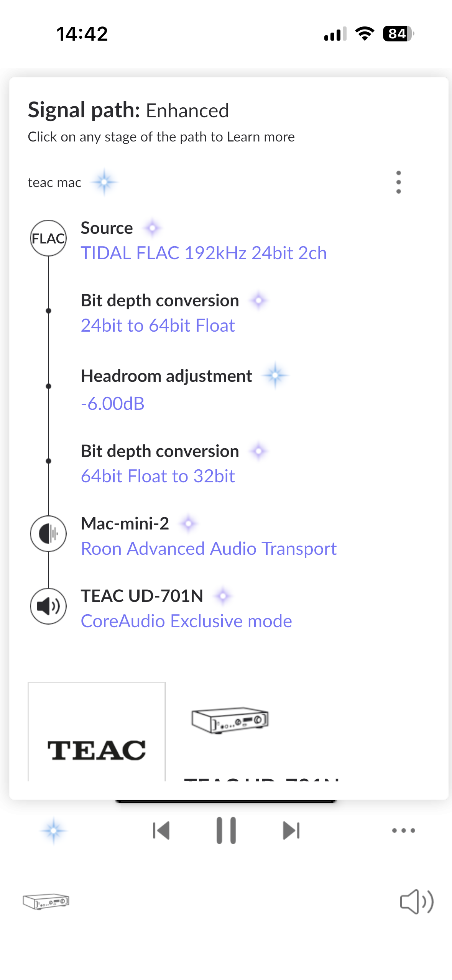Open the three-dot menu beside teac mac

tap(398, 182)
